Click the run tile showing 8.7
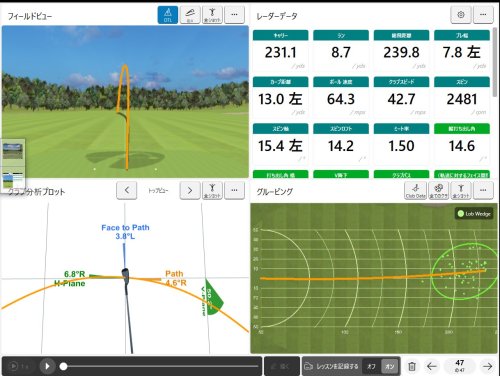 point(341,50)
